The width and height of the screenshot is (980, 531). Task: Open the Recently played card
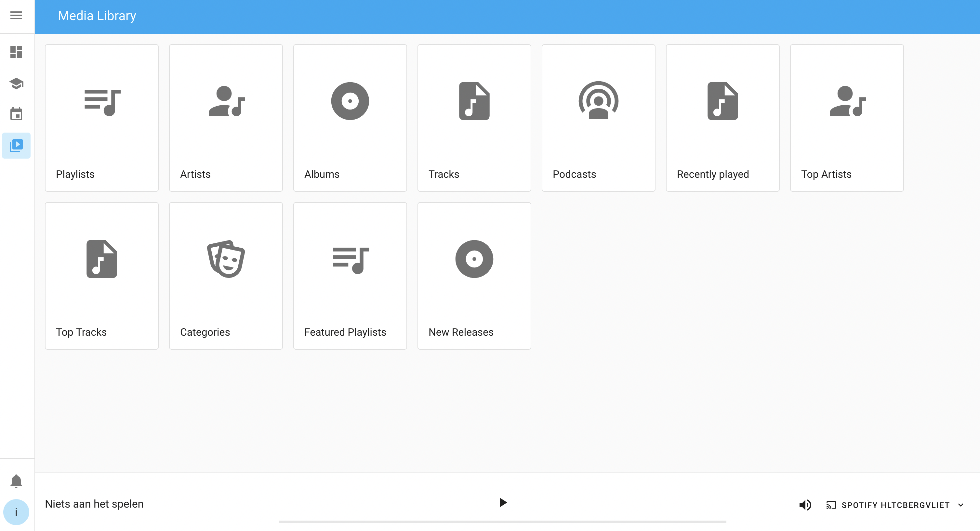coord(722,118)
